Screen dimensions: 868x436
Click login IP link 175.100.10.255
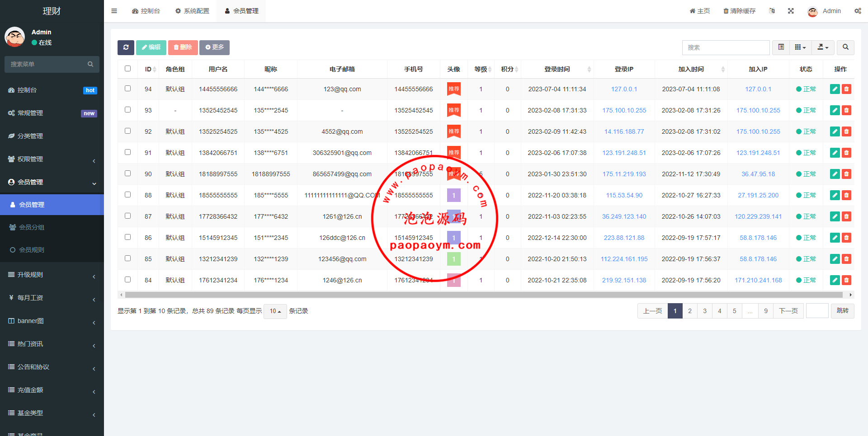point(624,110)
